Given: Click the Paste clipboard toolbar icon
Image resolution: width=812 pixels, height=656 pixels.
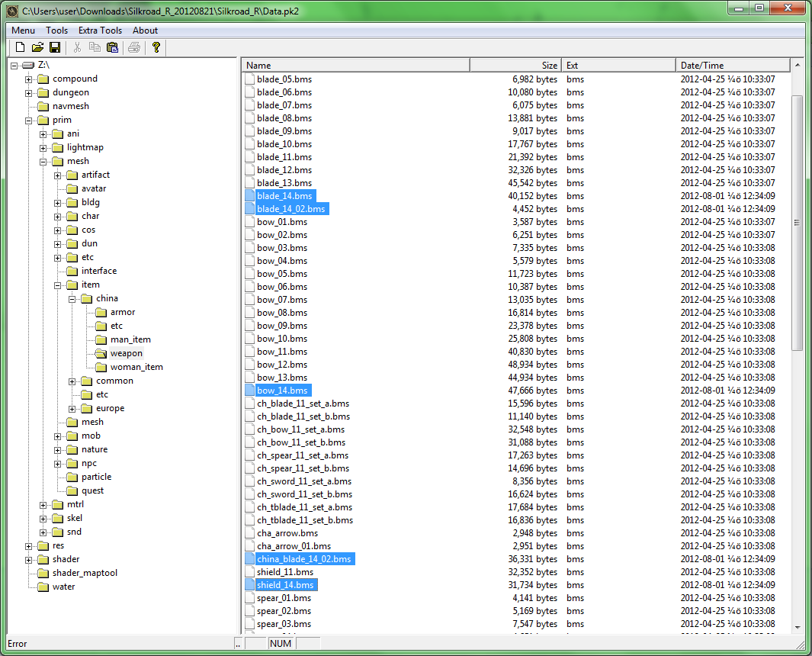Looking at the screenshot, I should click(112, 47).
